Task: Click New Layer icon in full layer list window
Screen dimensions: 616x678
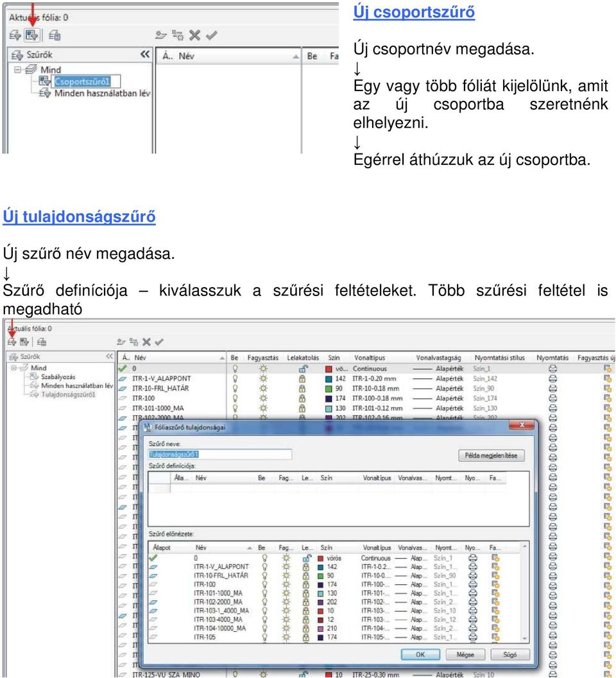Action: [x=121, y=342]
